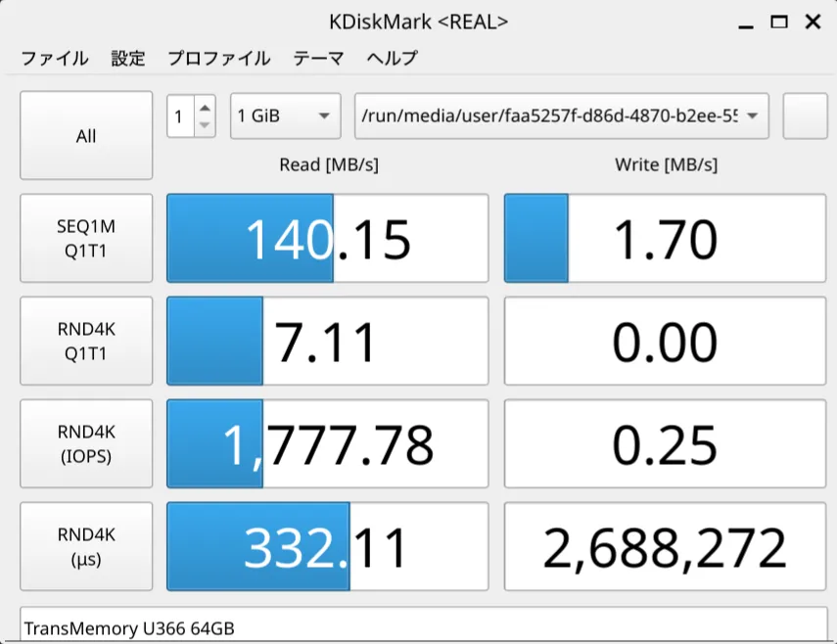Screen dimensions: 837x644
Task: Open the テーマ menu
Action: 318,59
